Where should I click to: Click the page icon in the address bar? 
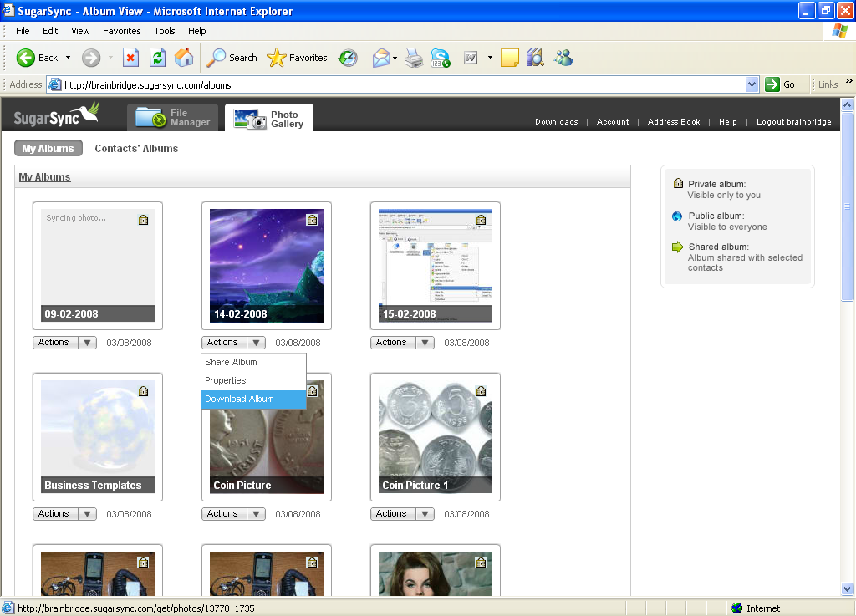(54, 84)
